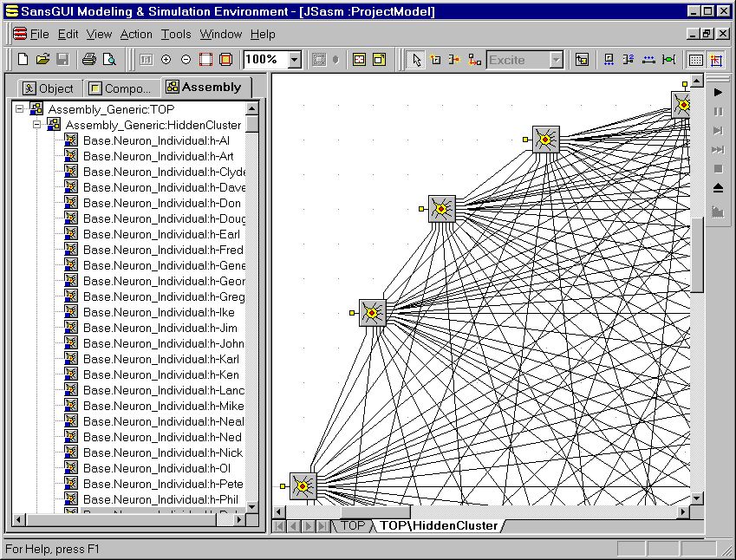Click the New file icon
Viewport: 736px width, 560px height.
tap(23, 60)
